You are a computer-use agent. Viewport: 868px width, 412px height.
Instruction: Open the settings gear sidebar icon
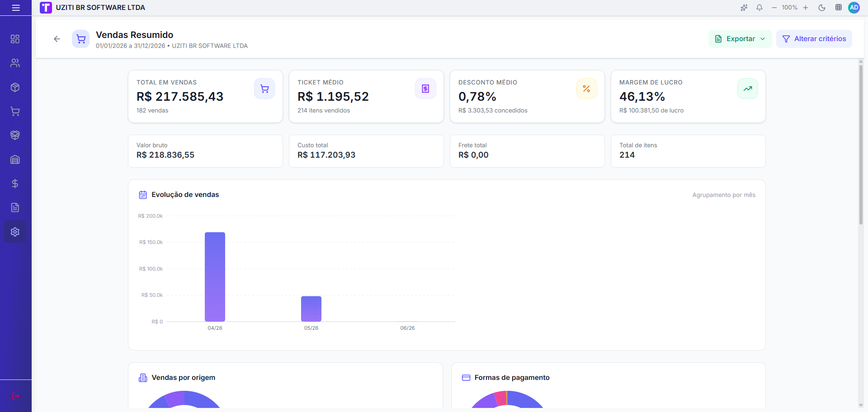[15, 232]
